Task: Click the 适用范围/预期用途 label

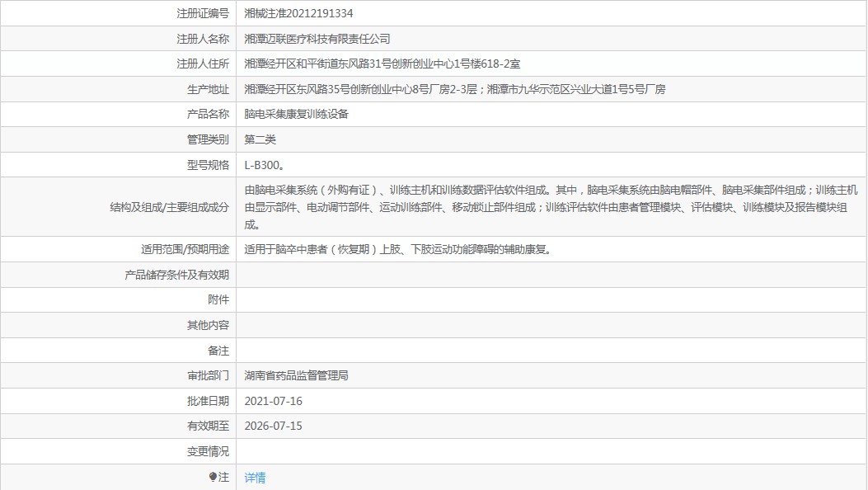Action: click(x=185, y=249)
